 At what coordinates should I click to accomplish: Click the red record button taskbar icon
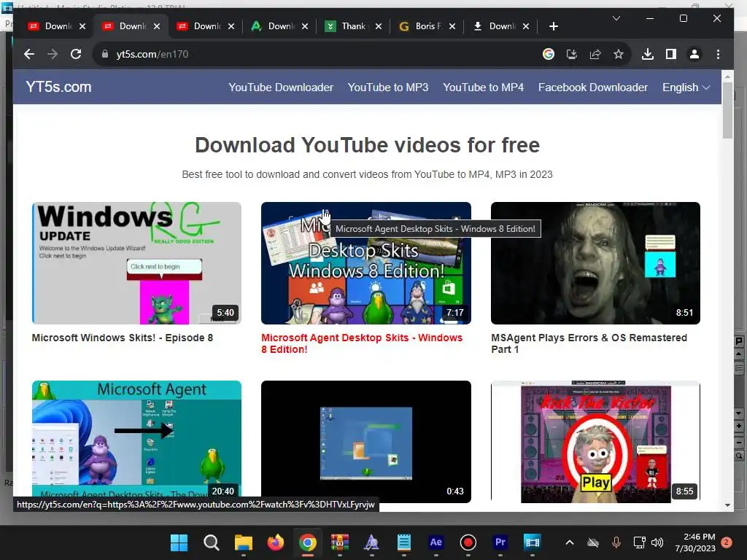468,542
